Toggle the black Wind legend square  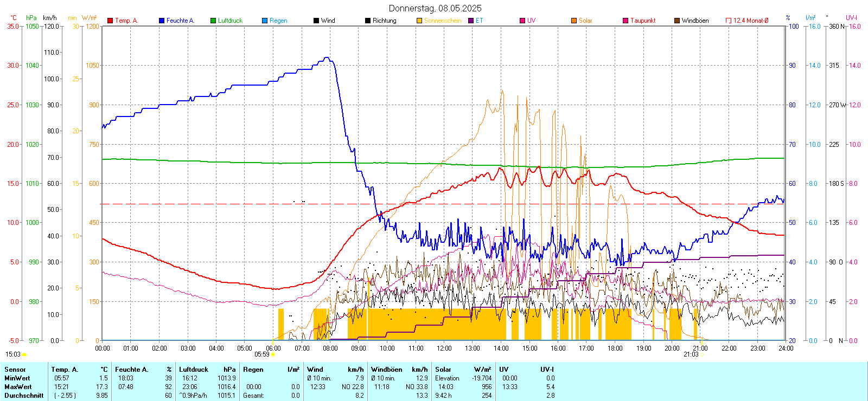click(316, 21)
